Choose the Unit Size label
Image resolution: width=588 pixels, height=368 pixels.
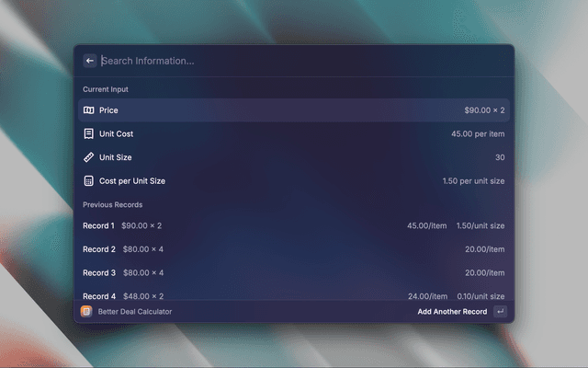click(115, 157)
